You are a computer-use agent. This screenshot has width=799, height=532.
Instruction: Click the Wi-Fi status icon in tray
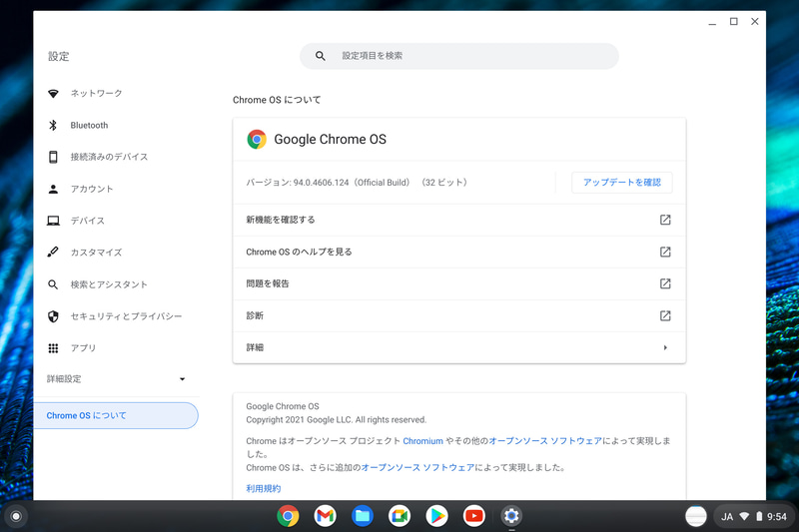click(x=744, y=516)
